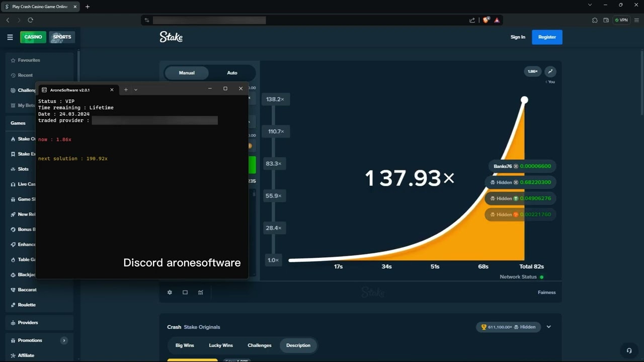This screenshot has width=644, height=362.
Task: Open Recent in the sidebar
Action: coord(39,75)
